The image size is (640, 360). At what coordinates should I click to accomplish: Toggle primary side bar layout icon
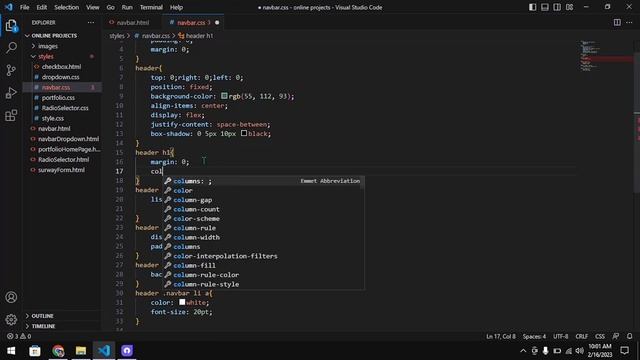pos(532,7)
